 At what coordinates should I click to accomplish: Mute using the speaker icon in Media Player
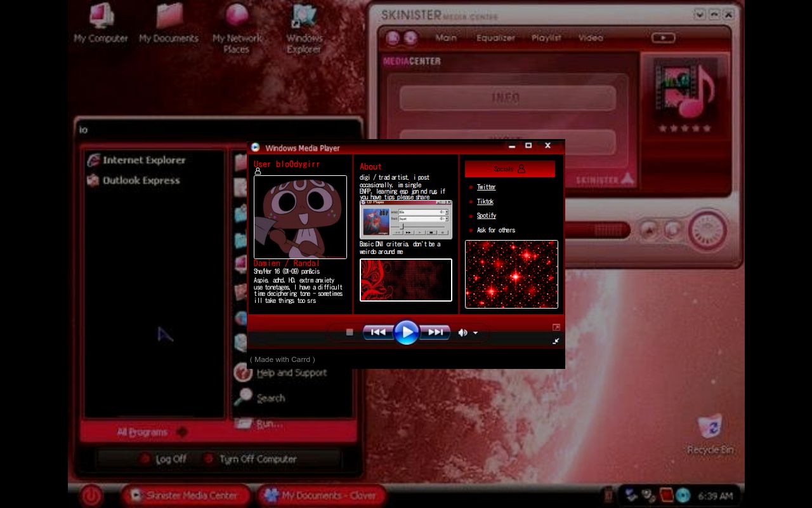point(463,333)
